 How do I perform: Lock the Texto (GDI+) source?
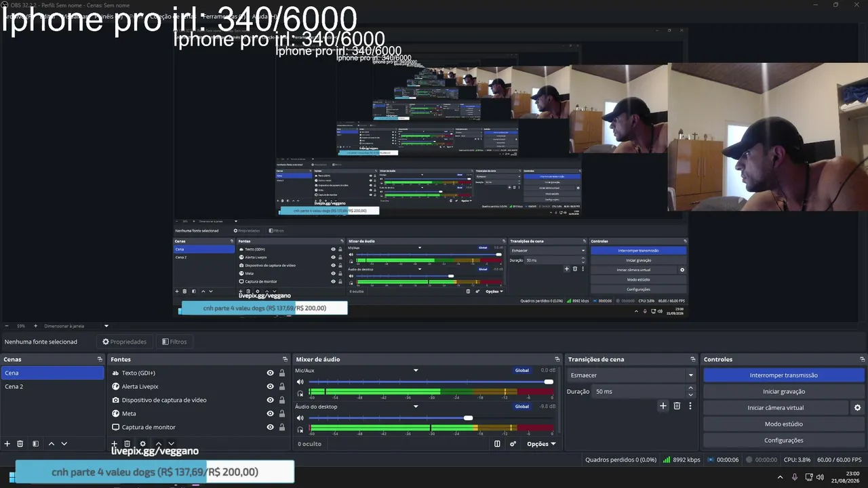(282, 373)
